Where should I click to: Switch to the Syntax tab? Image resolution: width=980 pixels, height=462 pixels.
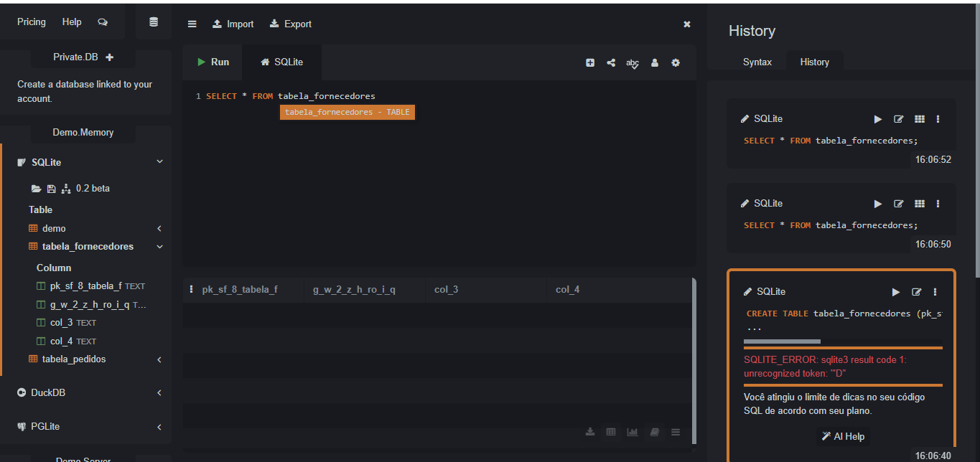[x=757, y=62]
